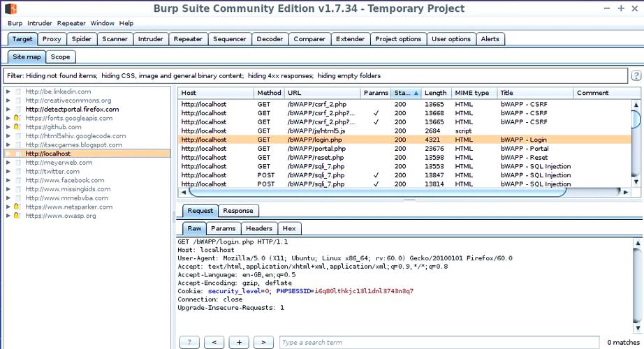Image resolution: width=644 pixels, height=349 pixels.
Task: Open the filter help question mark icon
Action: click(636, 75)
